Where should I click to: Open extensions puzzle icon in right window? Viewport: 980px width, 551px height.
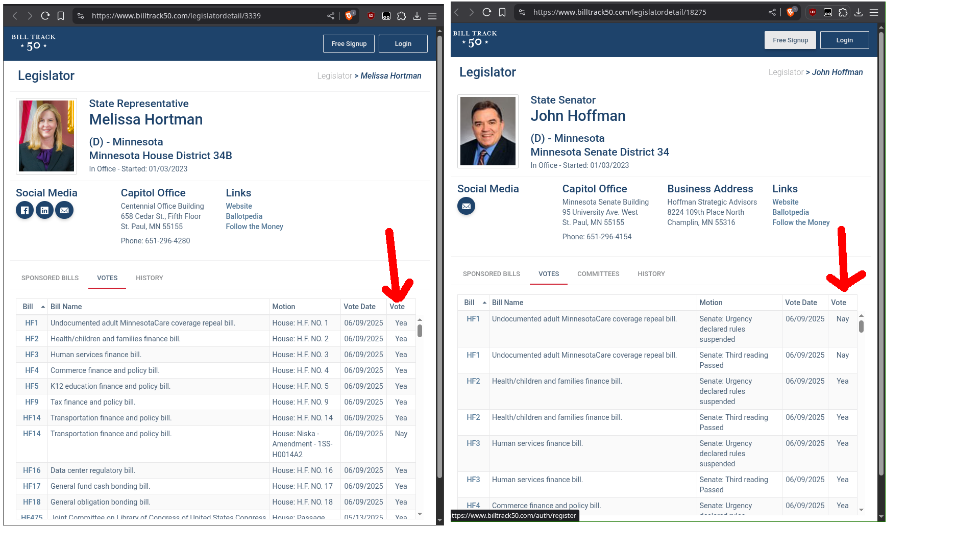coord(843,12)
